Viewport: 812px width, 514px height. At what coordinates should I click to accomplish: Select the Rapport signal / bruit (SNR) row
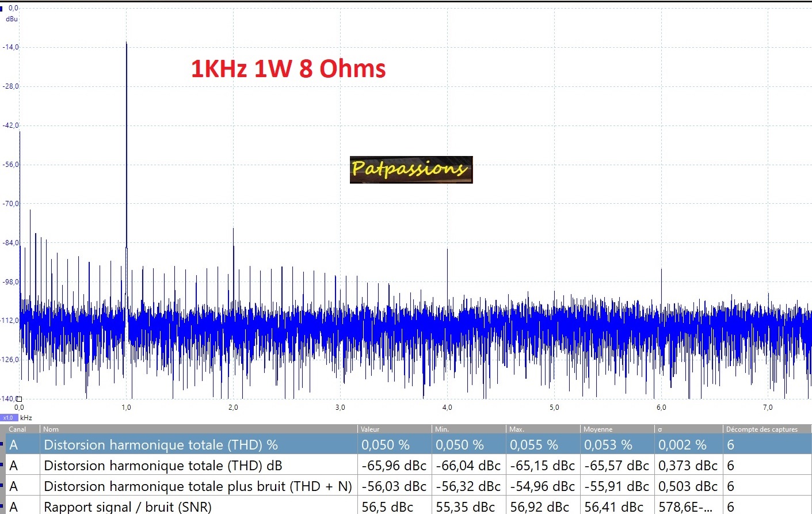pos(128,507)
